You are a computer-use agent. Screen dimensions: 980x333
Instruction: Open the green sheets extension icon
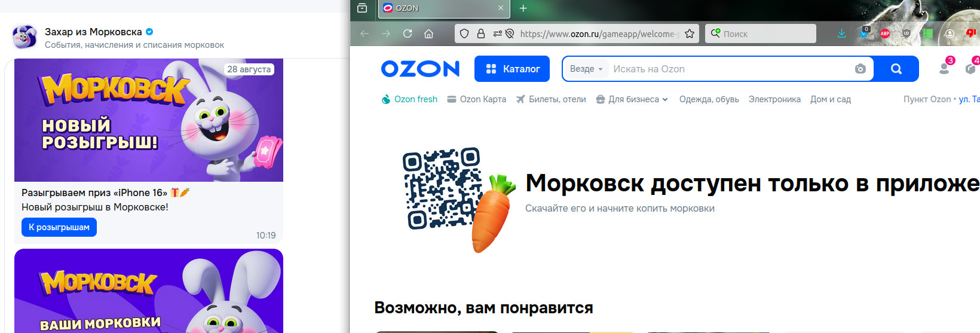[x=928, y=33]
